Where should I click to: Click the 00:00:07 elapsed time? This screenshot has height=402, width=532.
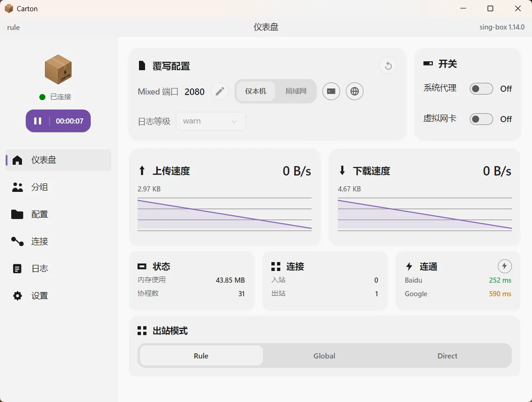70,121
